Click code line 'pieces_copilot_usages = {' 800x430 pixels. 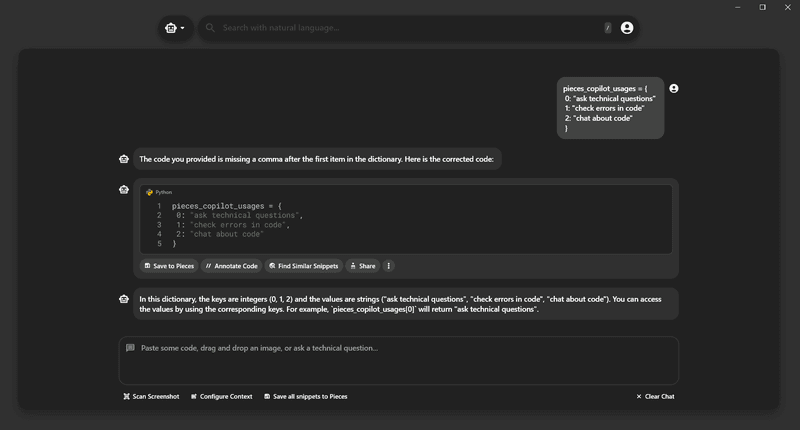[x=227, y=206]
